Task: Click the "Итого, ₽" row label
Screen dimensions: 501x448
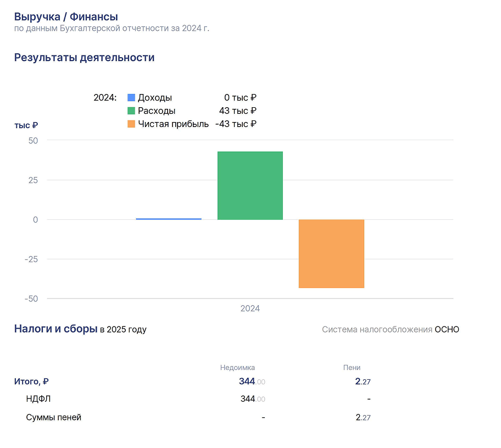Action: pyautogui.click(x=31, y=381)
